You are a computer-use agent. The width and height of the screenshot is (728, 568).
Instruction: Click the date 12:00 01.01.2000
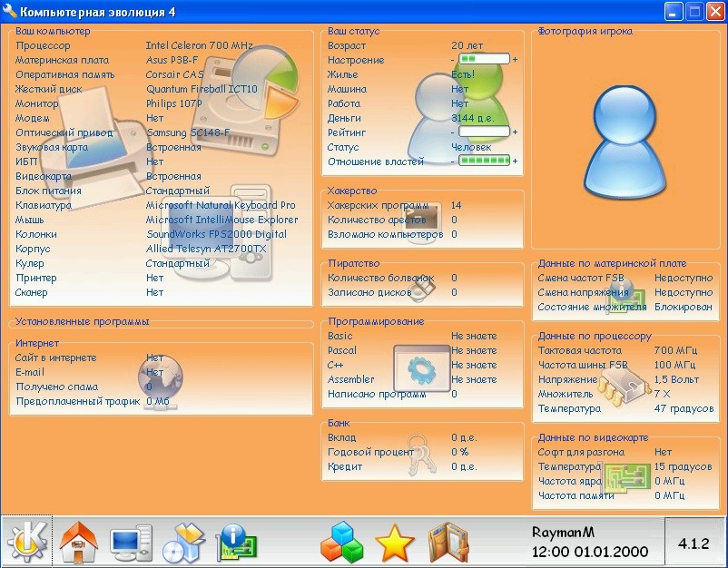590,552
